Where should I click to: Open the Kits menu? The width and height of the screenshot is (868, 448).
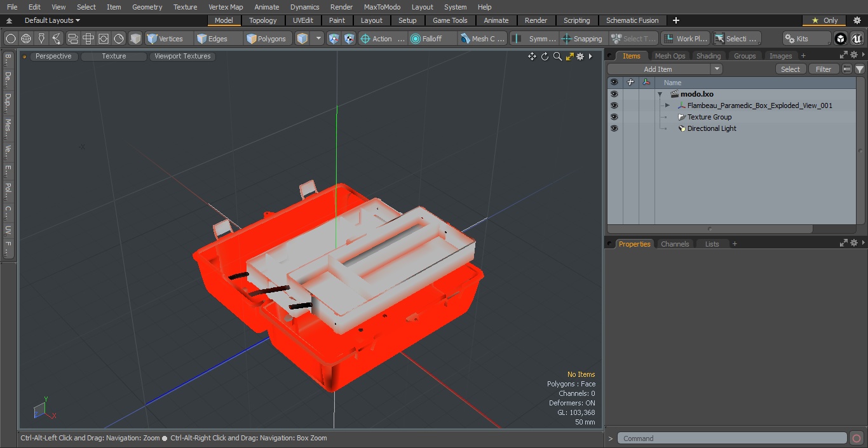tap(807, 39)
